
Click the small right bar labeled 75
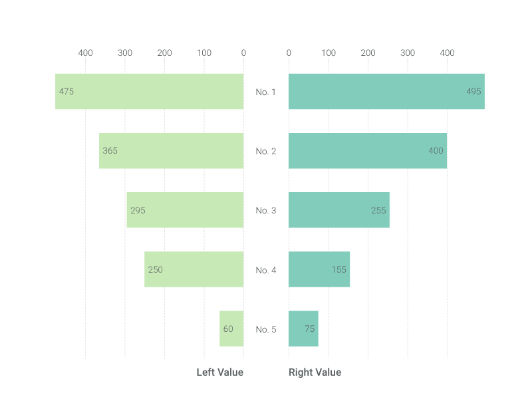click(x=303, y=329)
